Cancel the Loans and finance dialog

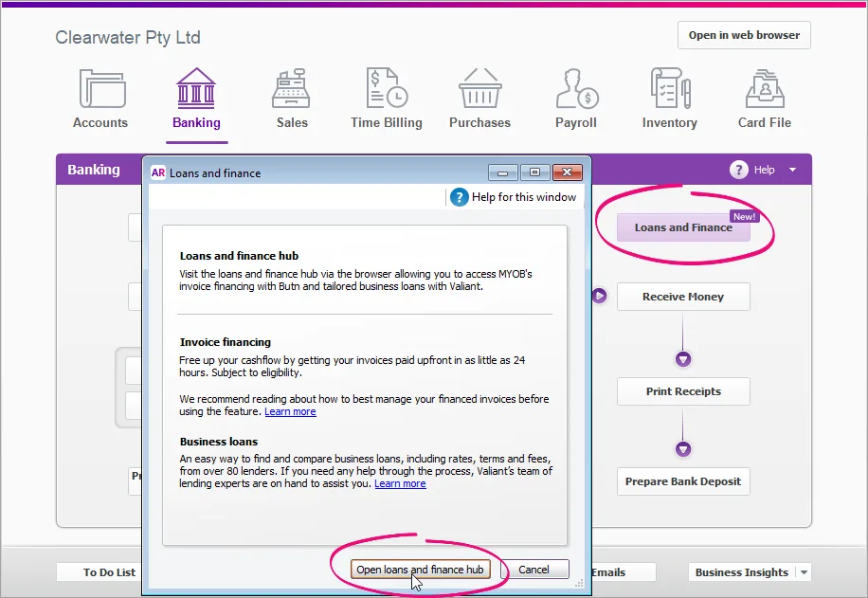click(534, 570)
